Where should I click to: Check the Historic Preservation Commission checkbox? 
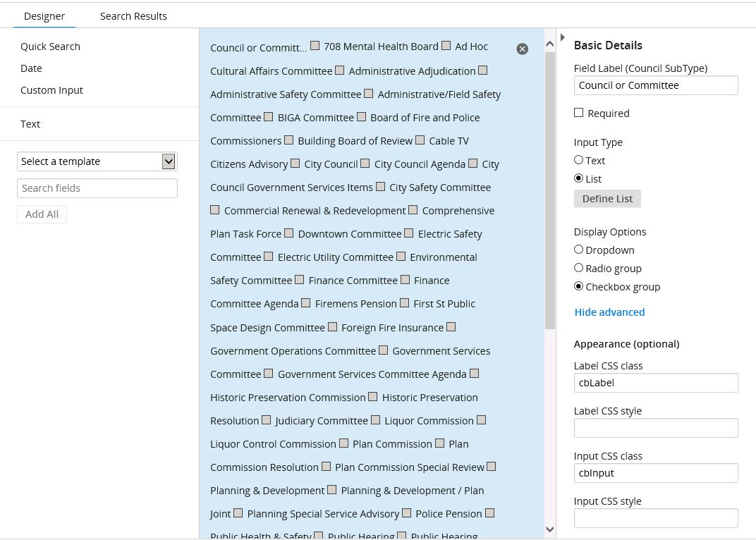(474, 373)
